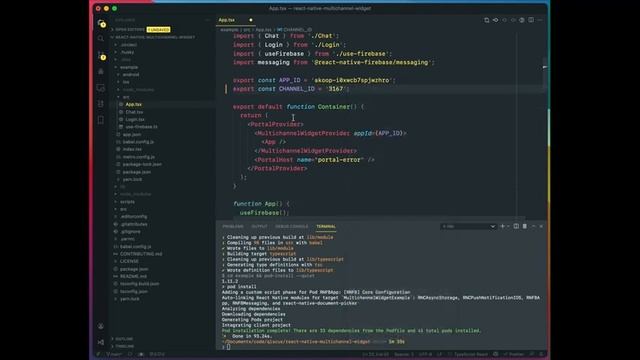Viewport: 640px width, 360px height.
Task: Expand the Timeline section
Action: (124, 346)
